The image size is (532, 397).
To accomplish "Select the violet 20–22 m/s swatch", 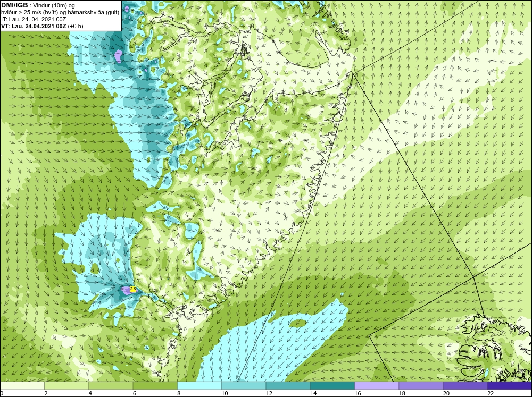I will point(465,386).
